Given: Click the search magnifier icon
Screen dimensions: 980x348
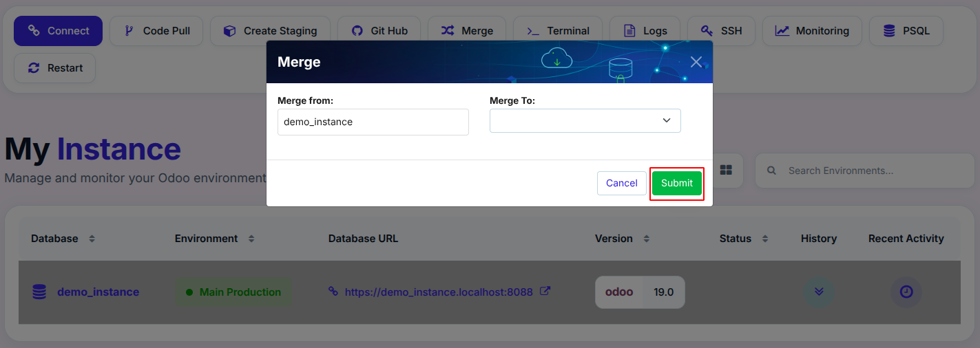Looking at the screenshot, I should coord(772,171).
